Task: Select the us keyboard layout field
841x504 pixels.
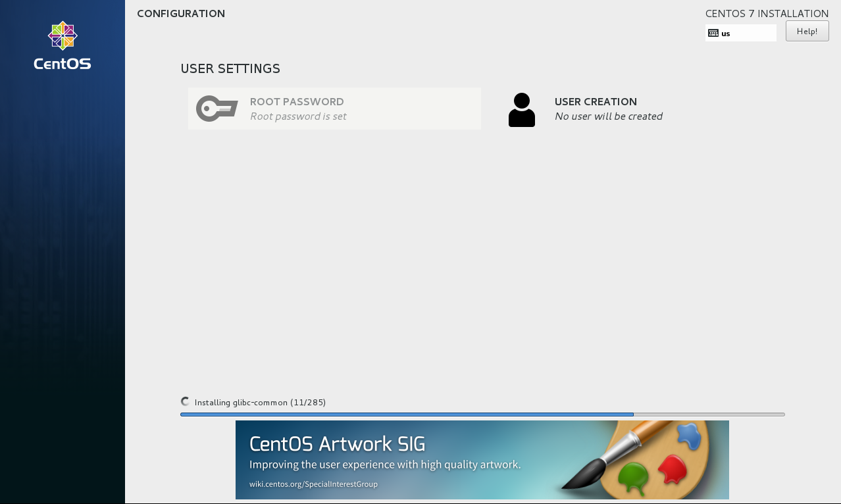Action: (x=741, y=33)
